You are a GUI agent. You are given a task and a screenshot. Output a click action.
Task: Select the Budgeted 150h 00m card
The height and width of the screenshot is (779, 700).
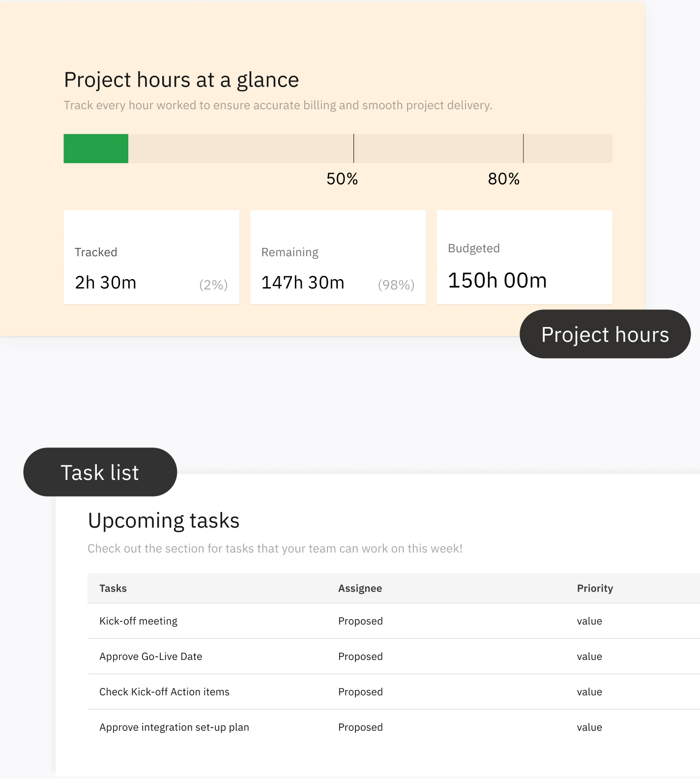pyautogui.click(x=525, y=257)
